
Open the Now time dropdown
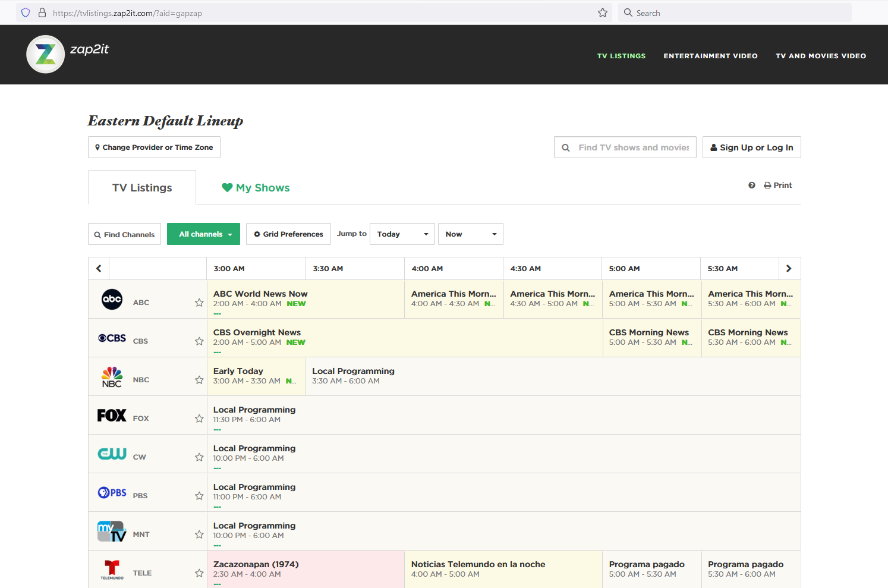point(471,234)
